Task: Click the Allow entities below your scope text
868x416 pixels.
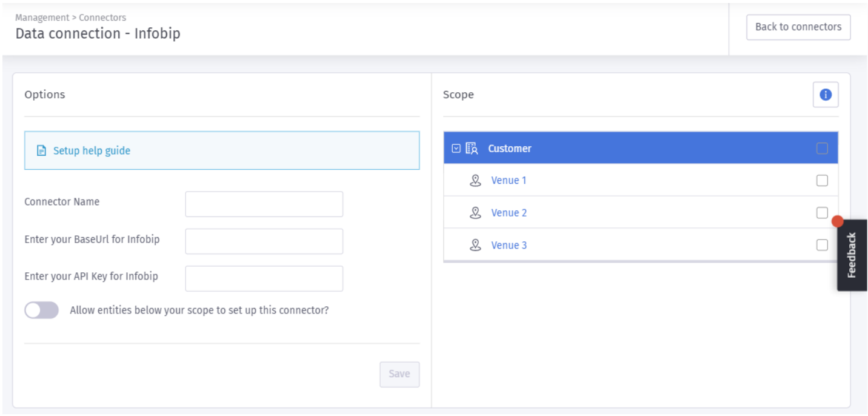Action: click(x=199, y=310)
